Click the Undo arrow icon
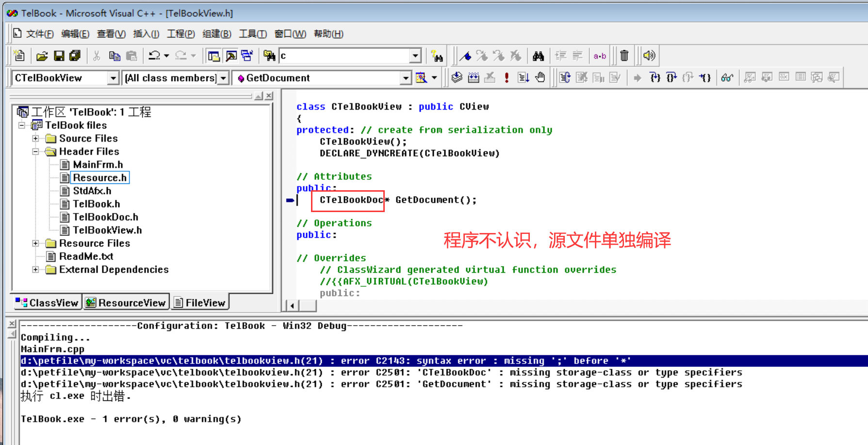The height and width of the screenshot is (445, 868). click(154, 56)
